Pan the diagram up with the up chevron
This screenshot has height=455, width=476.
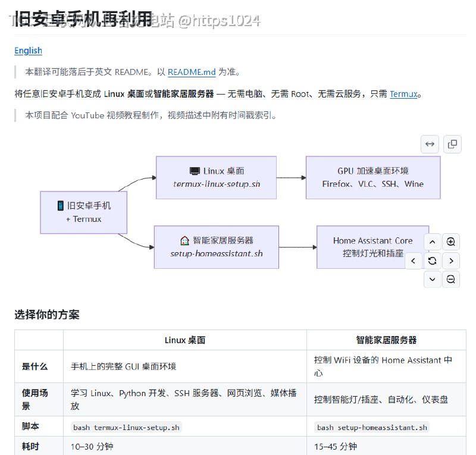(x=433, y=242)
